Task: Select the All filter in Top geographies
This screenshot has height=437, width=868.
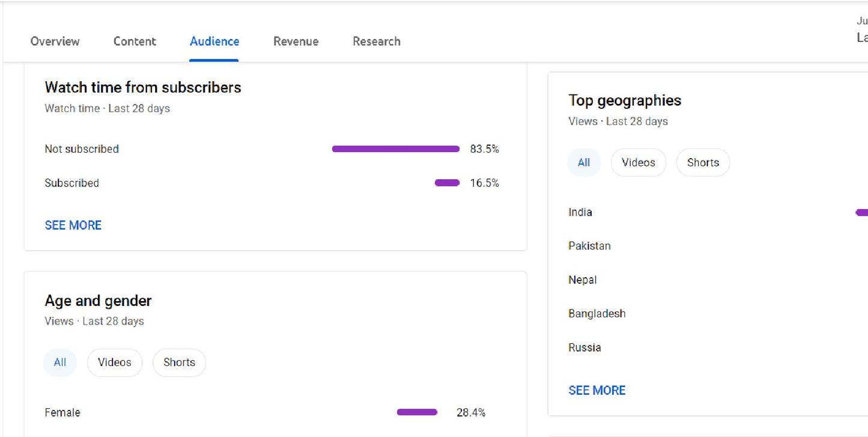Action: tap(584, 162)
